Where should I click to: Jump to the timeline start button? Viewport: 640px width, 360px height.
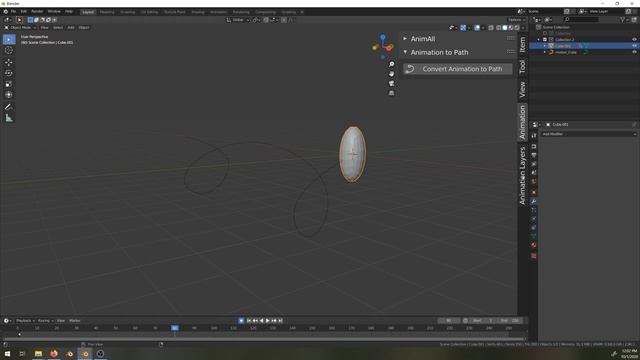pyautogui.click(x=249, y=321)
